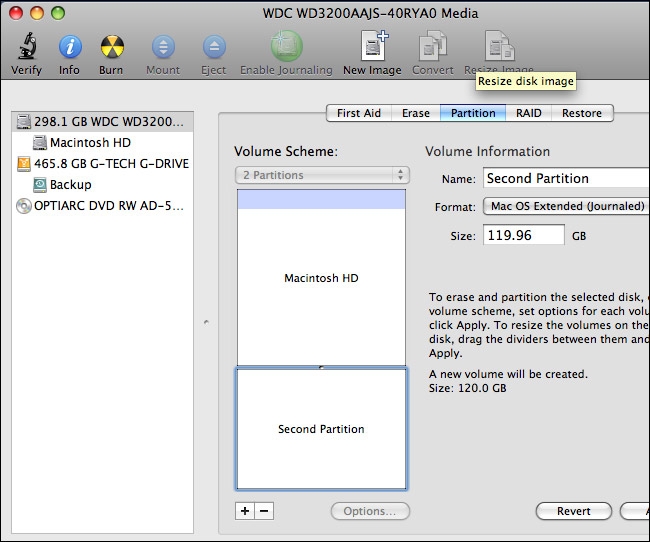Click the Eject toolbar icon

tap(214, 46)
